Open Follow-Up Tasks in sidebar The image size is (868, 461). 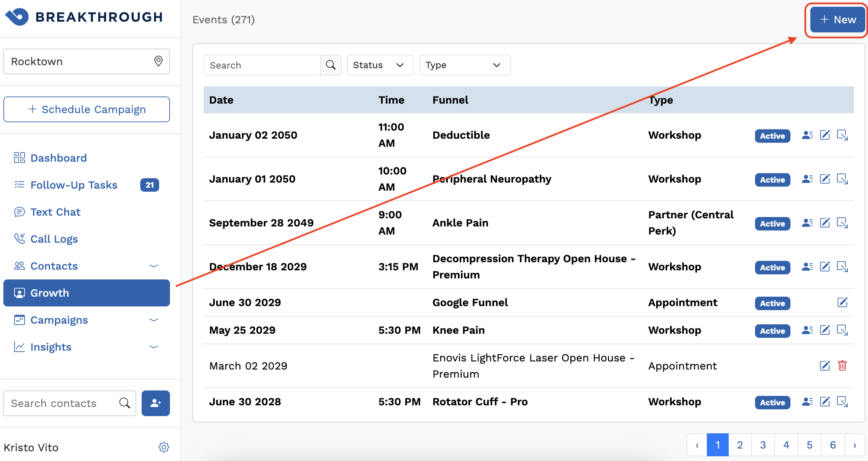[x=74, y=185]
